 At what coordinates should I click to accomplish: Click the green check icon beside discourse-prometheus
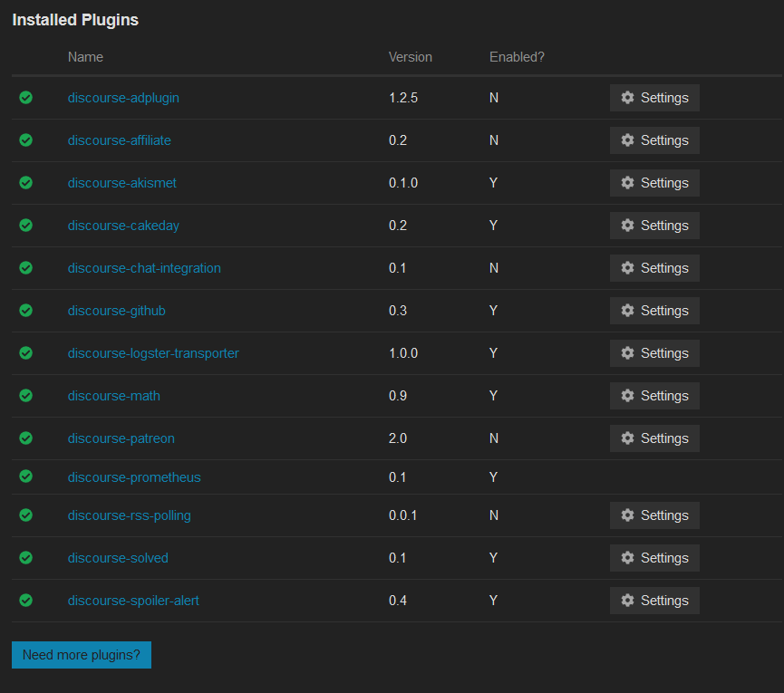(26, 476)
